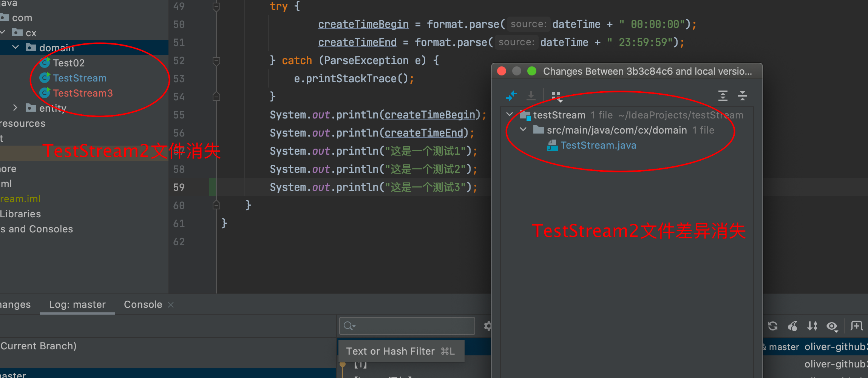Screen dimensions: 868x378
Task: Collapse the src/main/java/com/cx/domain folder node
Action: (523, 129)
